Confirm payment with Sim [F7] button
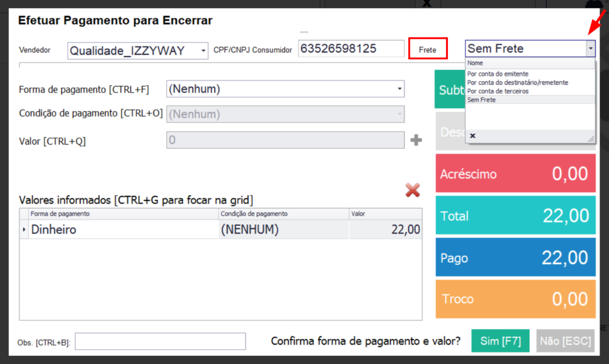The width and height of the screenshot is (609, 364). click(500, 341)
